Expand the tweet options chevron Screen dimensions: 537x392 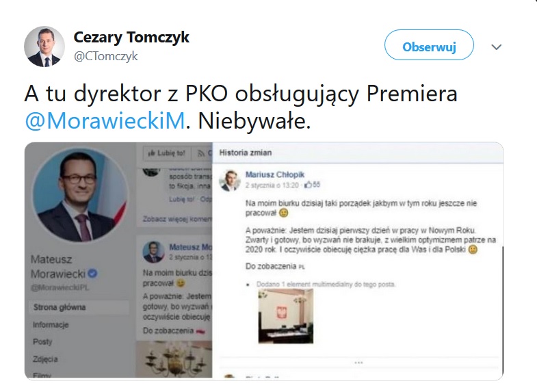(x=496, y=47)
